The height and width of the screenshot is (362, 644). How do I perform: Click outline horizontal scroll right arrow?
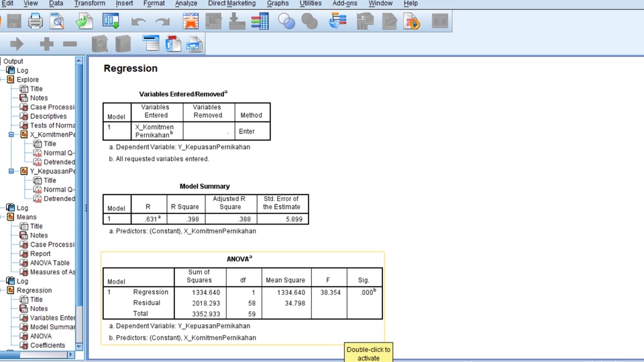70,355
